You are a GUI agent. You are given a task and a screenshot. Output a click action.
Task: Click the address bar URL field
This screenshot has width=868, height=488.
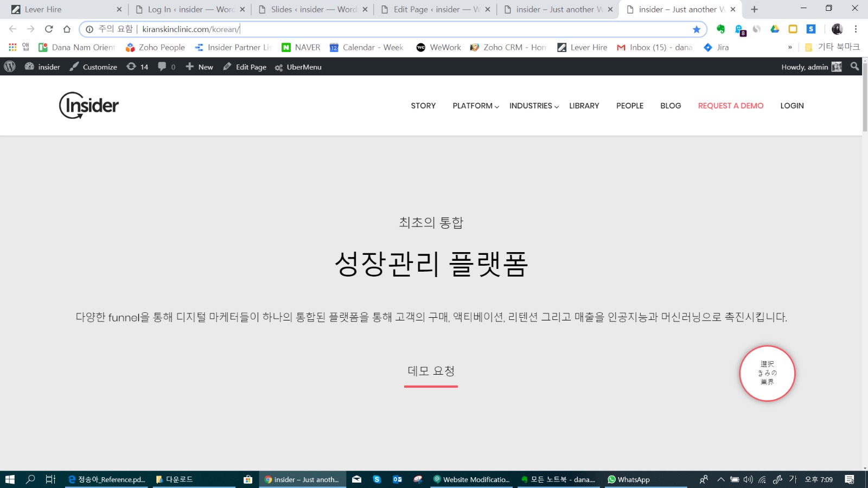click(x=380, y=29)
